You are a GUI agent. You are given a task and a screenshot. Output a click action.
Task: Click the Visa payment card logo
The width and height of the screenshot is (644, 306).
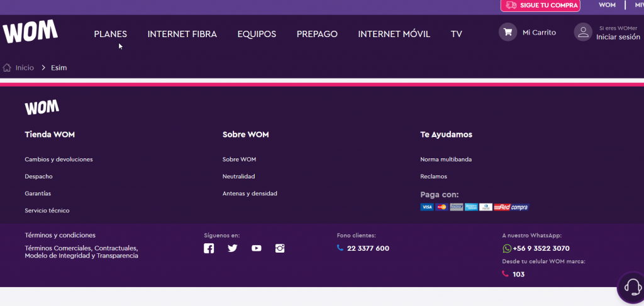pyautogui.click(x=427, y=207)
